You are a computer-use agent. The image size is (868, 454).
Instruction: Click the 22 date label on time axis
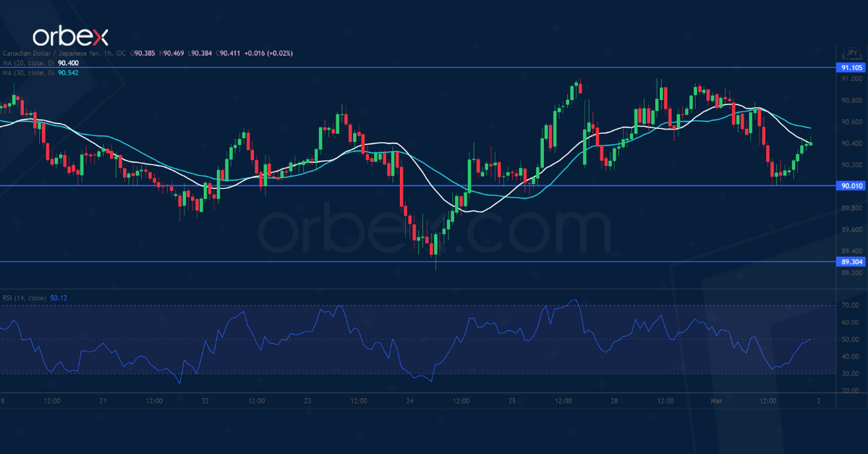(x=205, y=400)
